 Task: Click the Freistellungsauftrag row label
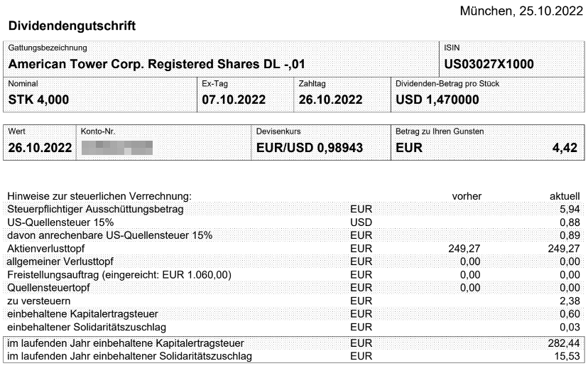pos(119,275)
